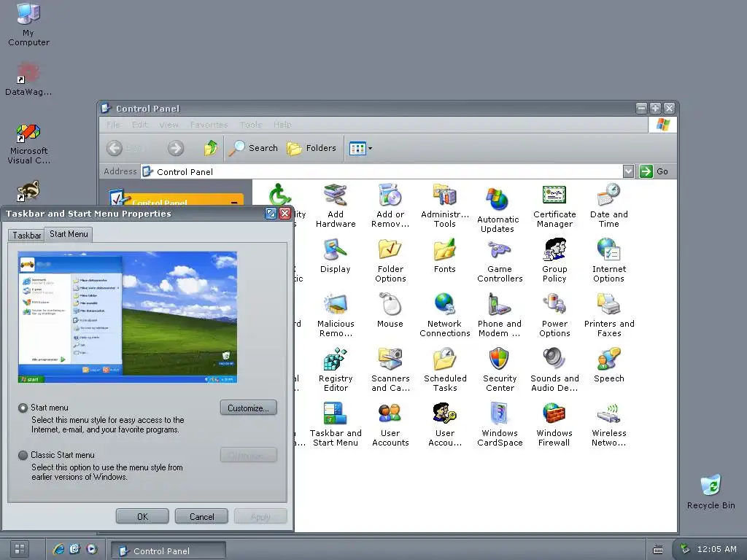The image size is (747, 560).
Task: Select the Classic Start menu radio option
Action: click(x=23, y=455)
